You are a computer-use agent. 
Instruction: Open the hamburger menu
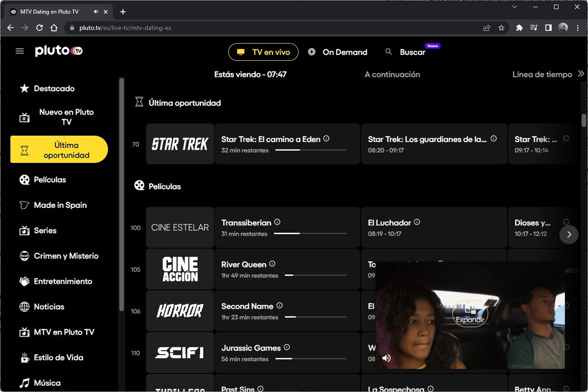[x=20, y=50]
